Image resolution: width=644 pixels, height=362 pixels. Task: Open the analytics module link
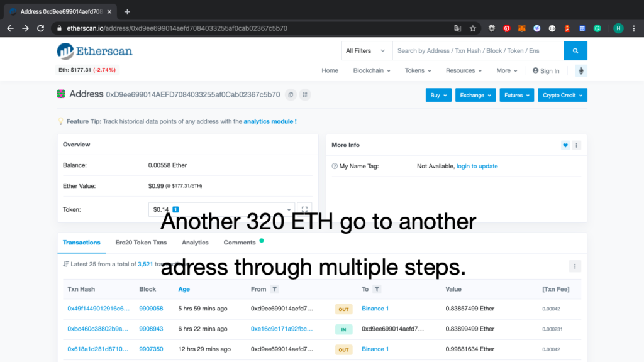[270, 121]
